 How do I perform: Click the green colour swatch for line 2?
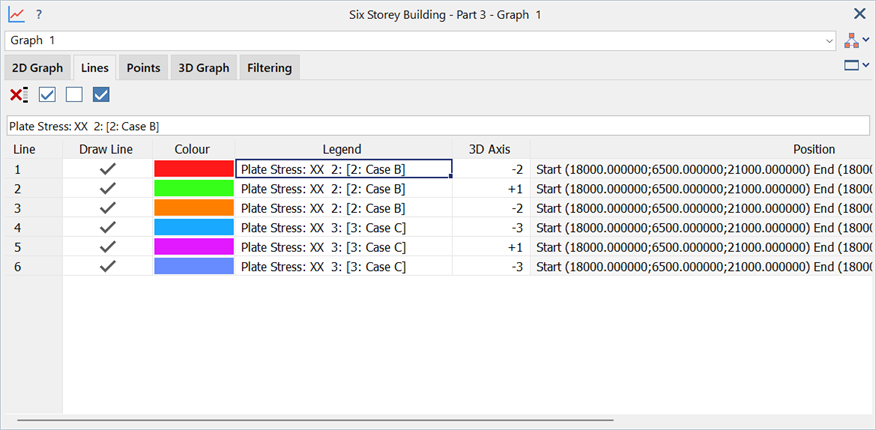[194, 188]
